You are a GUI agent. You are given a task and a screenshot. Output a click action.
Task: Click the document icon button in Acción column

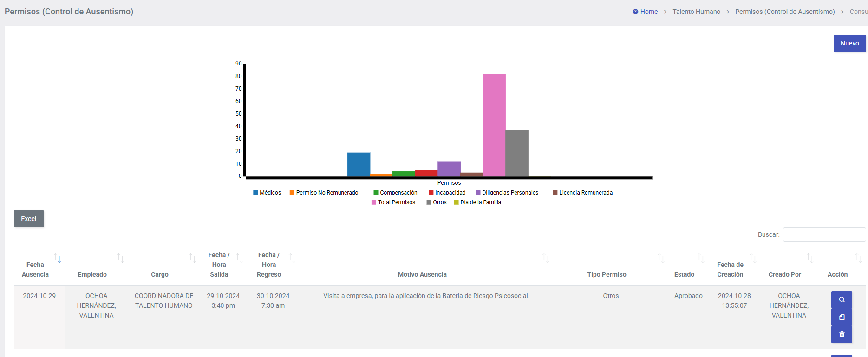(842, 317)
